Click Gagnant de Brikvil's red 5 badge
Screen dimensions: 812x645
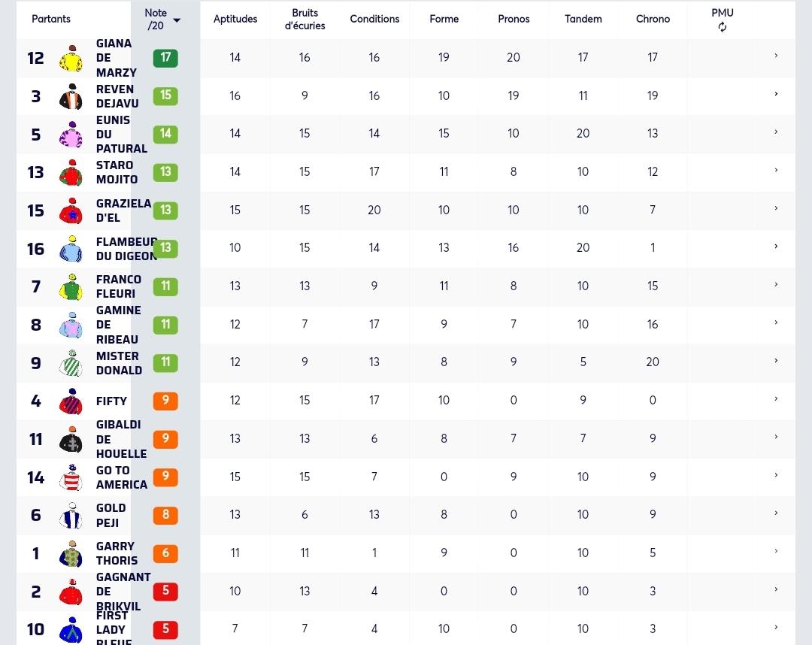165,591
